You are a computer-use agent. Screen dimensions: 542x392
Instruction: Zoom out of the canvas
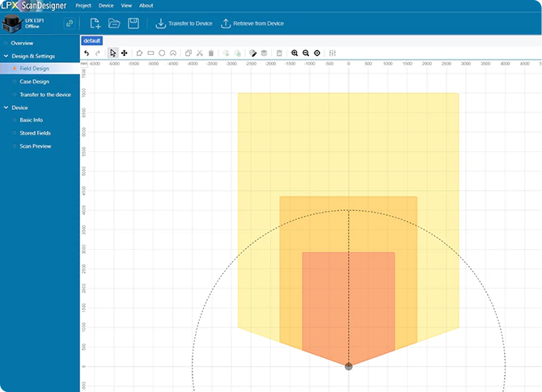[306, 53]
